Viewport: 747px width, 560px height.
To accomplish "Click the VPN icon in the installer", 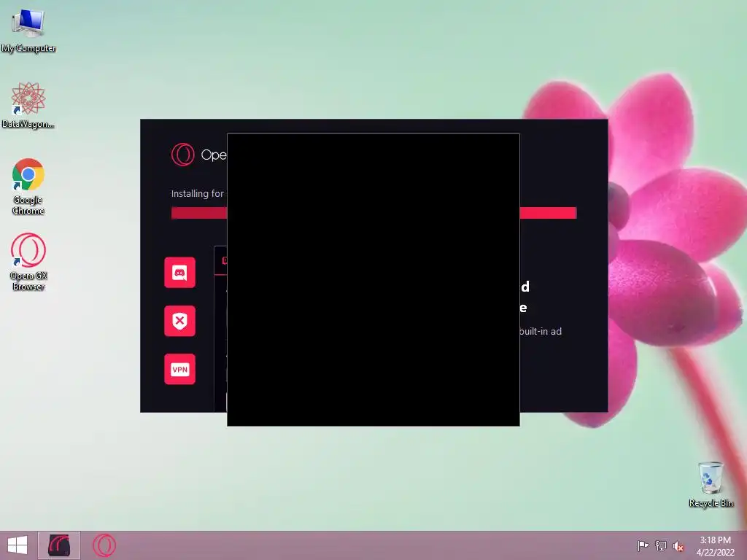I will tap(179, 369).
